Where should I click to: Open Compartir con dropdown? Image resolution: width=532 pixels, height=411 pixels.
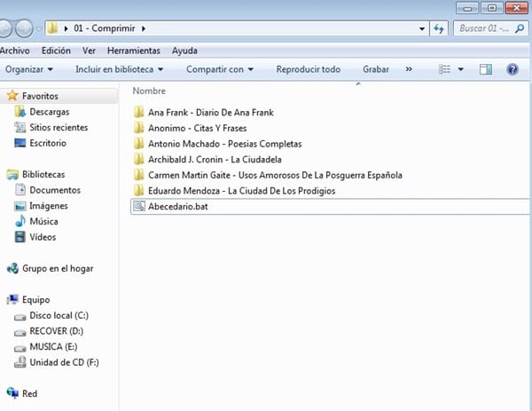click(220, 69)
